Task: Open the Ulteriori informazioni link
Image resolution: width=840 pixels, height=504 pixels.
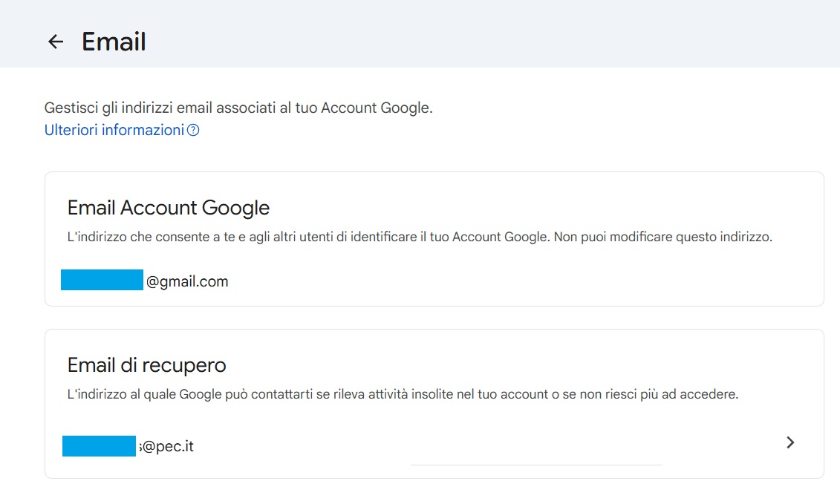Action: click(x=114, y=130)
